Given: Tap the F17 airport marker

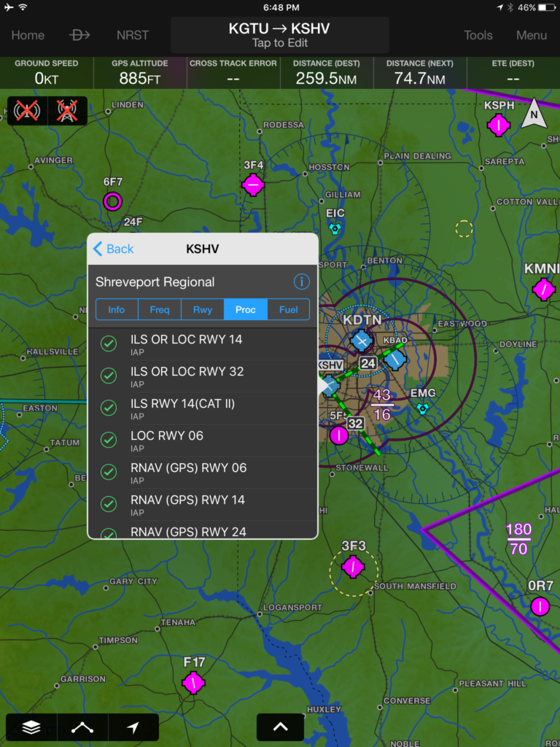Looking at the screenshot, I should 193,682.
